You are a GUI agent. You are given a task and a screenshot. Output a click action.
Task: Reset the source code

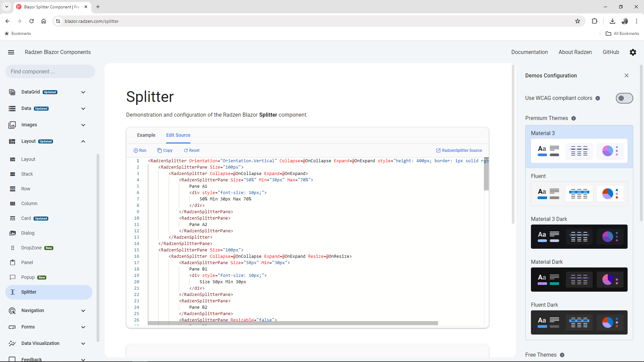tap(192, 150)
